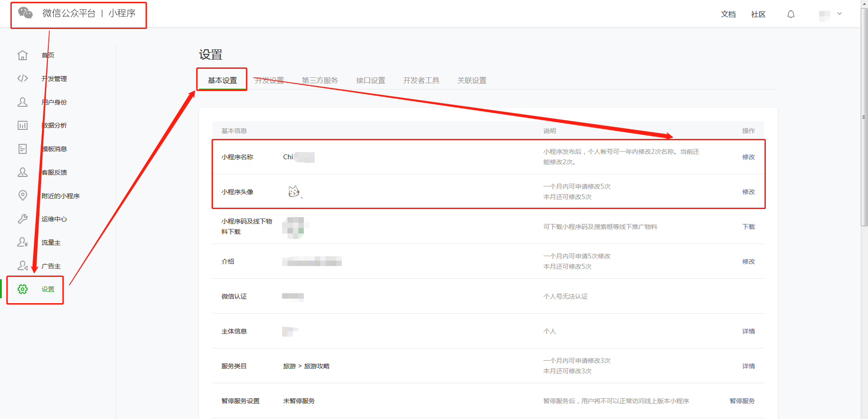868x419 pixels.
Task: Open 服务类目 category details via 详情
Action: (748, 366)
